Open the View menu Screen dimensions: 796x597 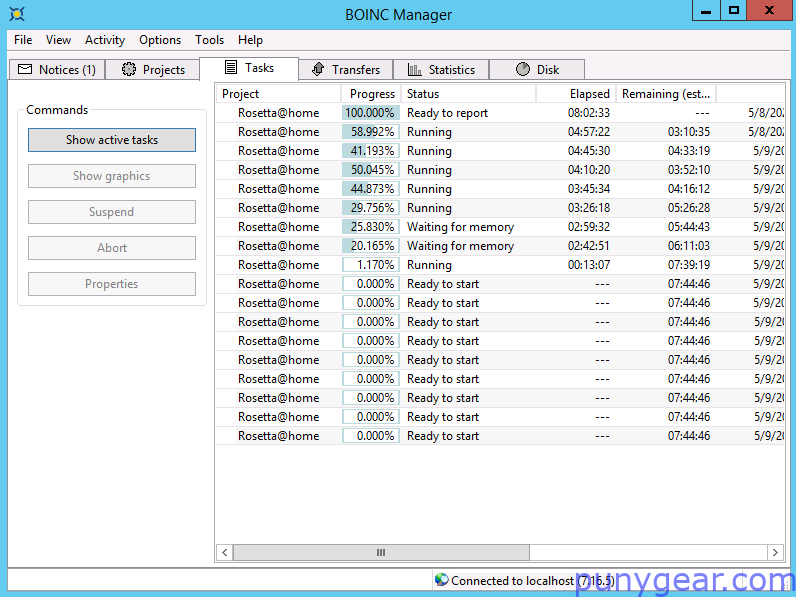(58, 40)
